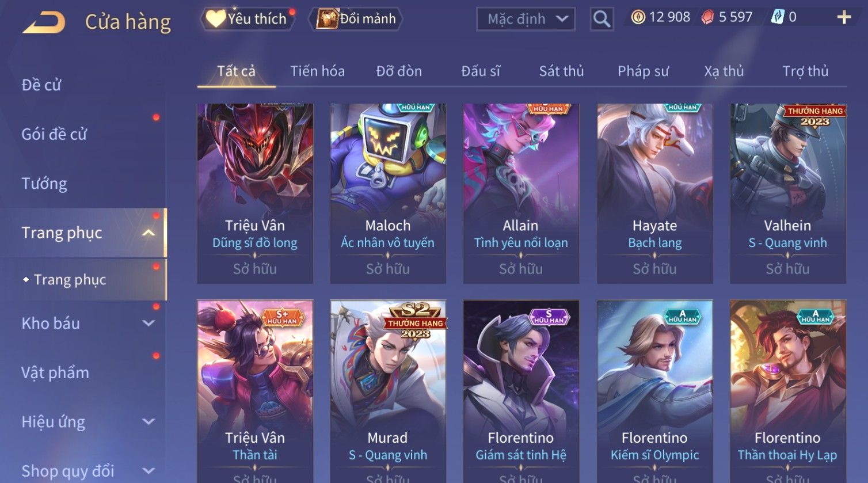868x483 pixels.
Task: Select the Tiến hóa tab
Action: 317,71
